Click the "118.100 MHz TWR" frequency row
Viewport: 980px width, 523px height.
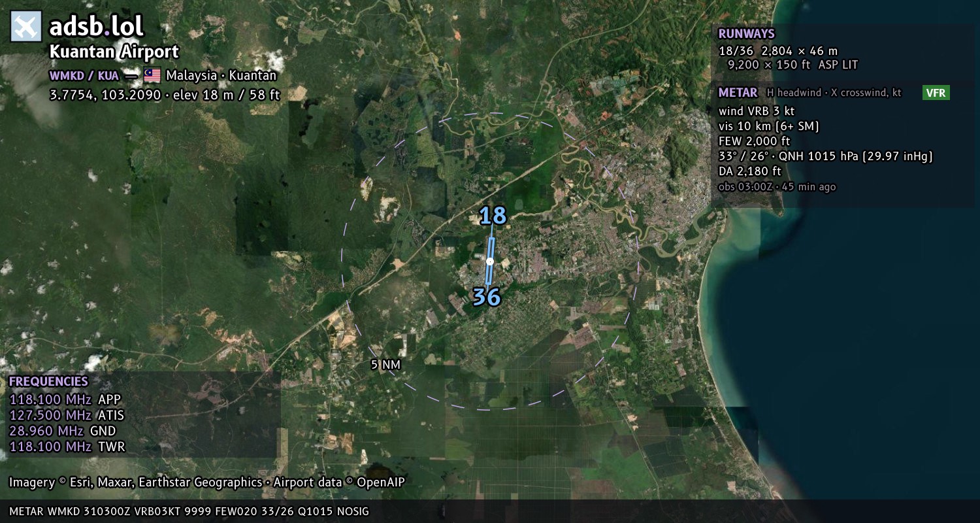(x=67, y=447)
